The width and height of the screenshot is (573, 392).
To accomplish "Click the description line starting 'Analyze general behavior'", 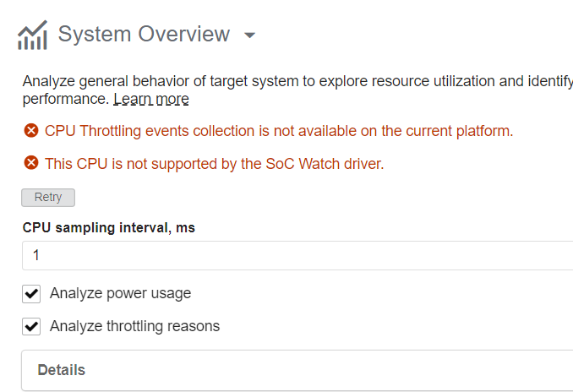I will [x=296, y=82].
